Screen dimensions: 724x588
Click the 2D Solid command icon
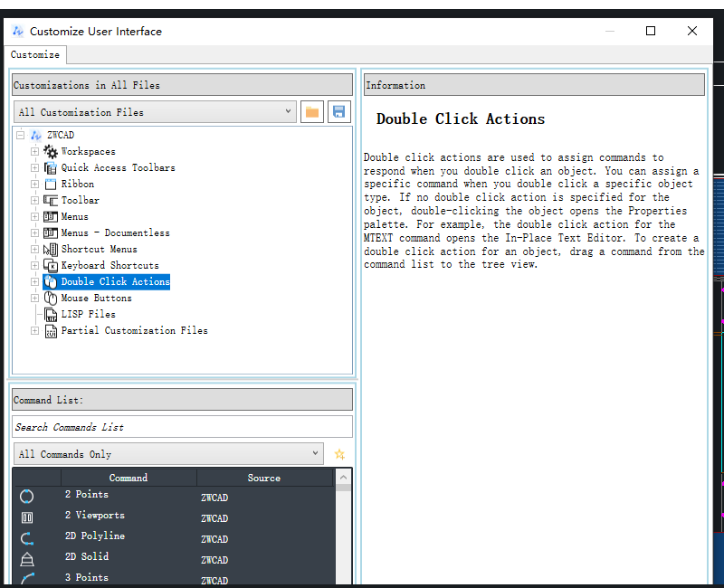[27, 559]
